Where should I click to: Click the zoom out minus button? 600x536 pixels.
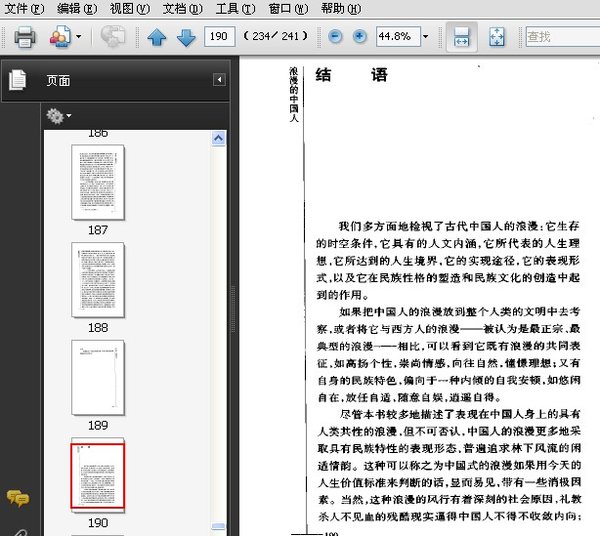click(334, 37)
